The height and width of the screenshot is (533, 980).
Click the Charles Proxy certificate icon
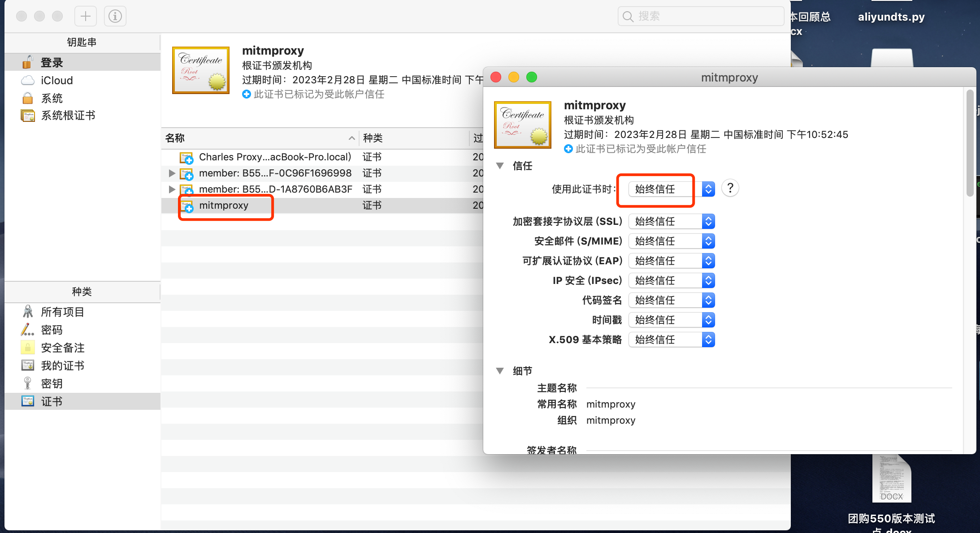pyautogui.click(x=186, y=158)
